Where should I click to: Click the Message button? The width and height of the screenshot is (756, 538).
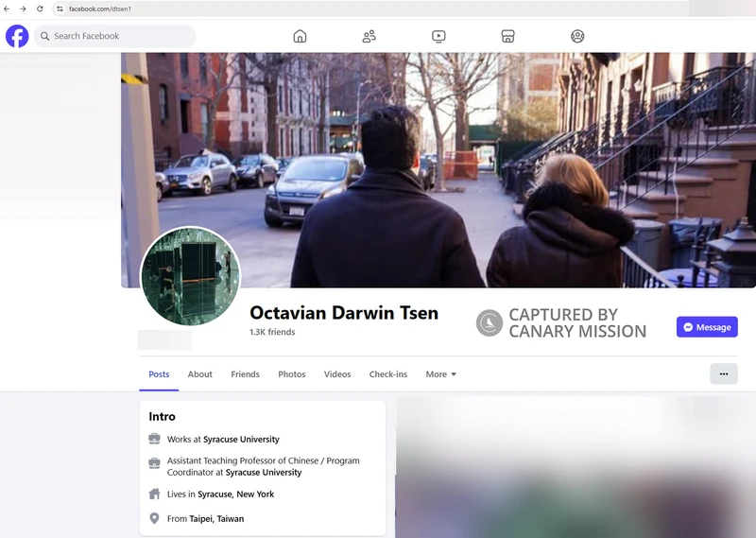[707, 327]
